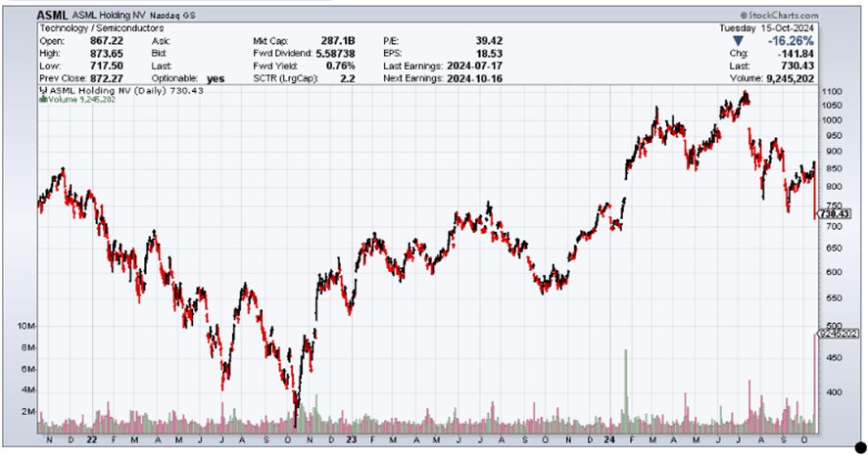Click the Optionable value yes
Image resolution: width=868 pixels, height=458 pixels.
pos(216,78)
